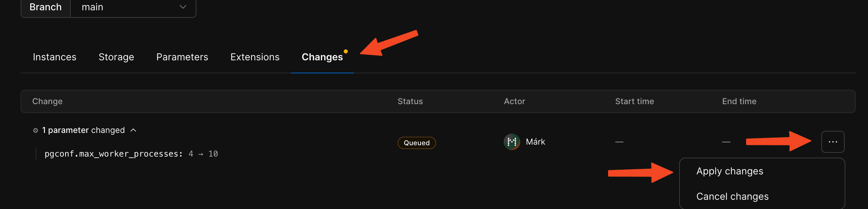Click the gear icon beside "1 parameter changed"

pos(35,130)
